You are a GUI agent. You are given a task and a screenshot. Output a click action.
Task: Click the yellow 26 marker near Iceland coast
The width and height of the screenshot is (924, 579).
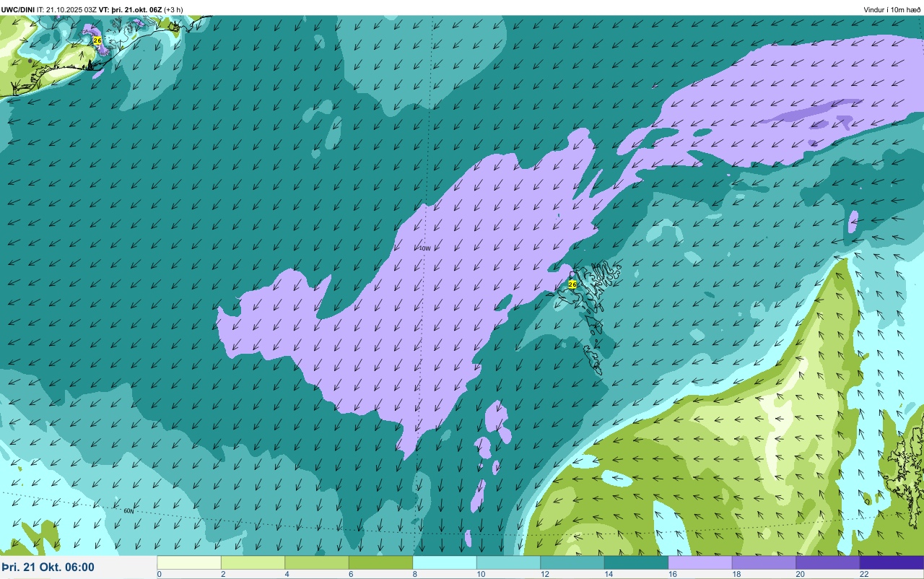(97, 40)
